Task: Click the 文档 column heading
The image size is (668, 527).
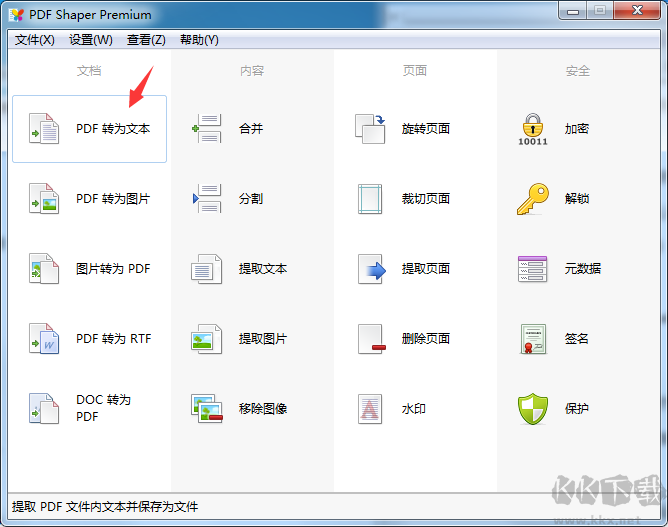Action: point(89,71)
